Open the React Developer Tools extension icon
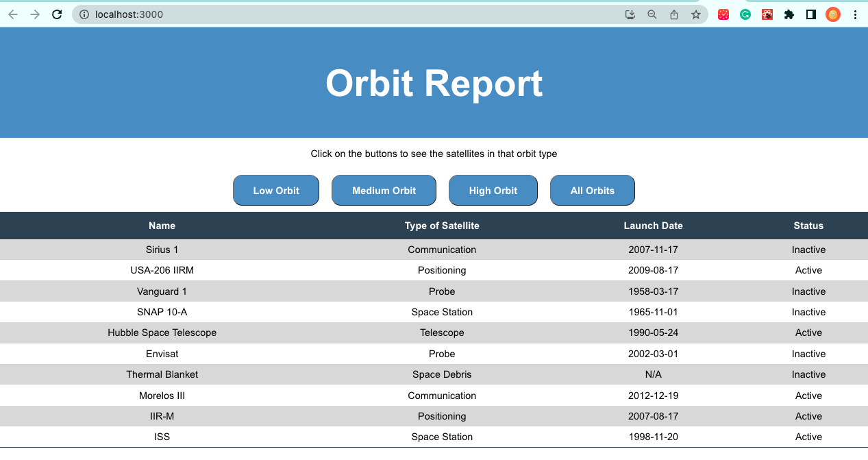Screen dimensions: 868x460 tap(767, 14)
